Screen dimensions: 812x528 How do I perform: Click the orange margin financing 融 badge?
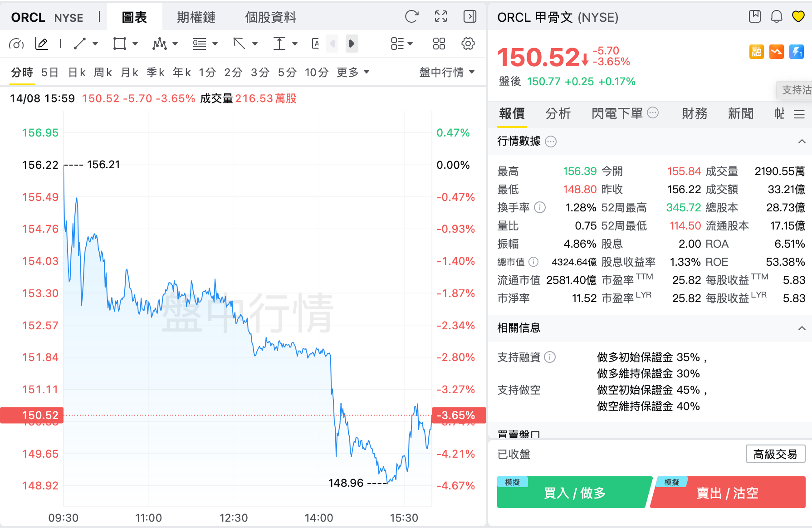pos(757,52)
